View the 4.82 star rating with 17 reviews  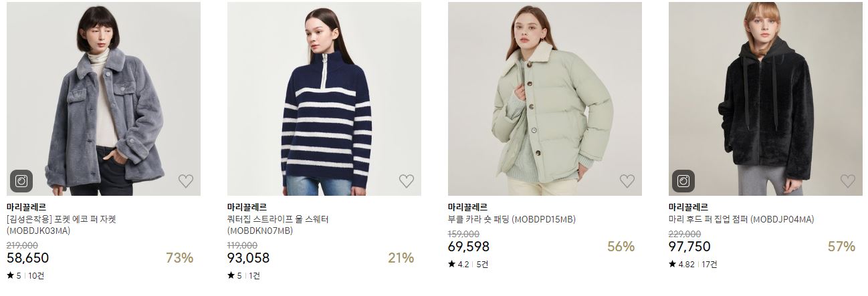693,264
